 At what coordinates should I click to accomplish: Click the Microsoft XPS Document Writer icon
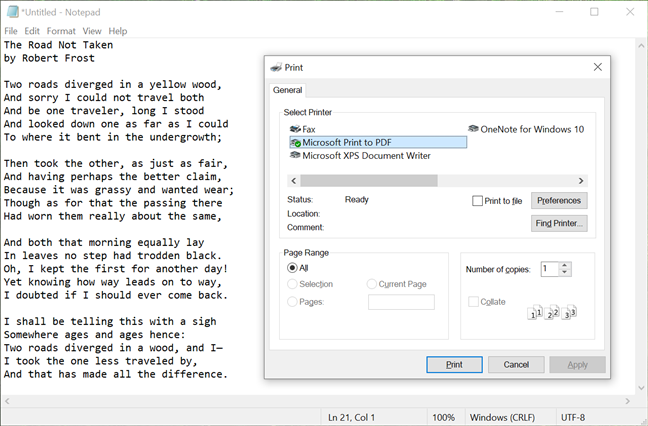click(x=295, y=156)
